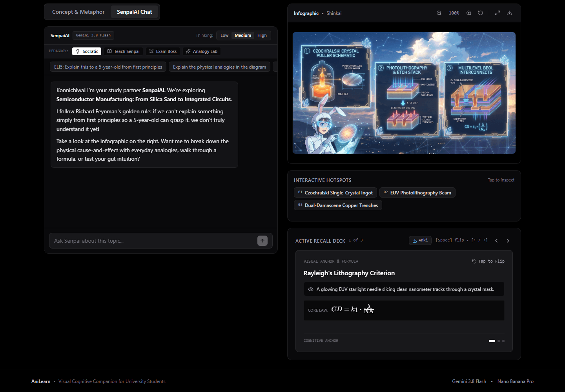This screenshot has height=392, width=565.
Task: Open Czochralski Single-Crystal Ingot hotspot
Action: 335,192
